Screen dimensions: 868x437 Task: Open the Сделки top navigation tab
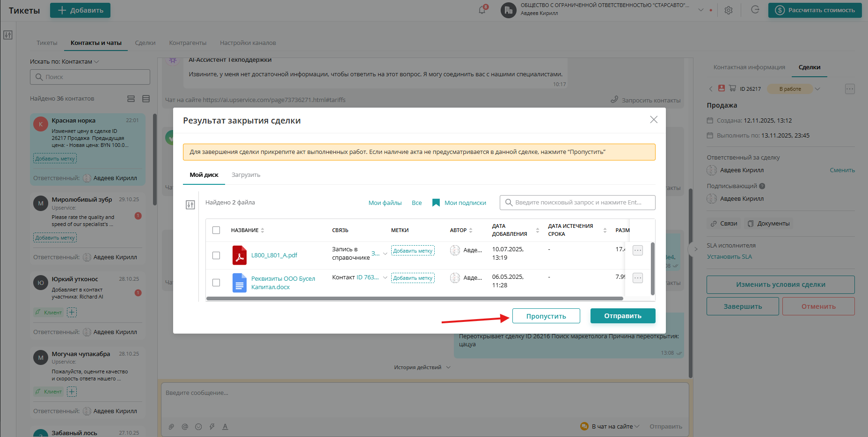tap(145, 43)
